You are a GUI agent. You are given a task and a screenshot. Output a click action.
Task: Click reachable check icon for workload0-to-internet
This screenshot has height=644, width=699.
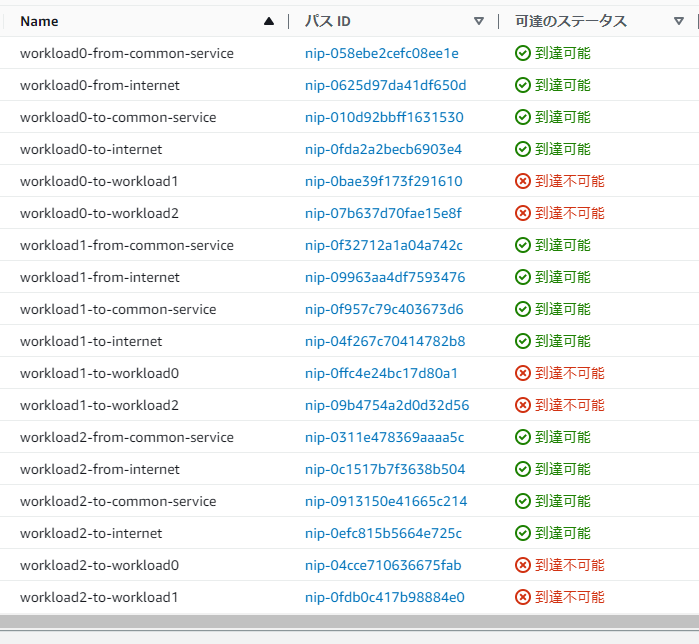[x=522, y=149]
